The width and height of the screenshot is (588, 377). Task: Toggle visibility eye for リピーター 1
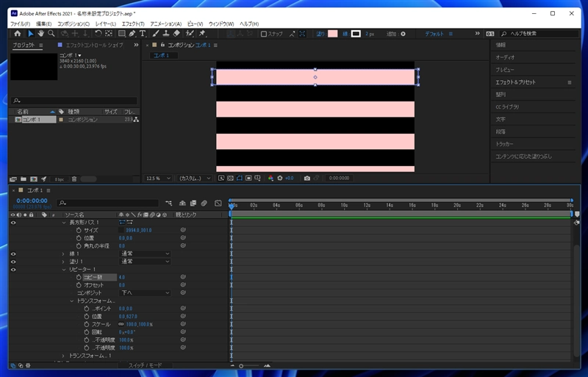pyautogui.click(x=12, y=270)
